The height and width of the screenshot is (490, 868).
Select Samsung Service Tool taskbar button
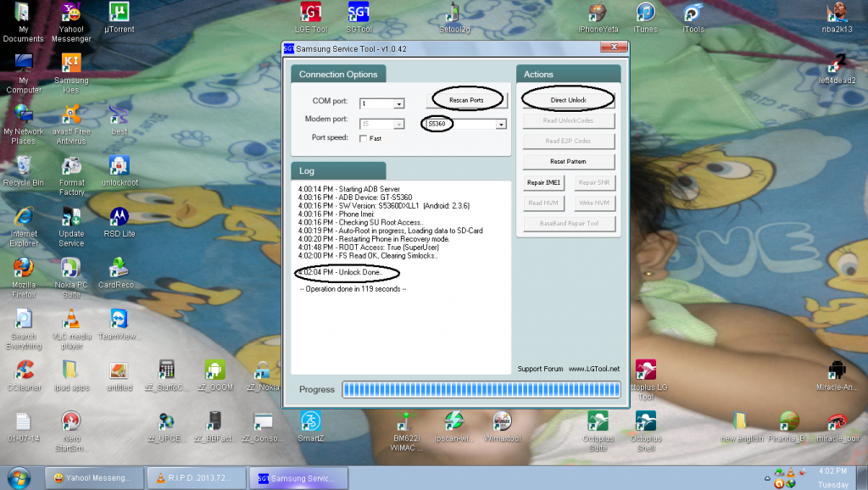pyautogui.click(x=299, y=478)
